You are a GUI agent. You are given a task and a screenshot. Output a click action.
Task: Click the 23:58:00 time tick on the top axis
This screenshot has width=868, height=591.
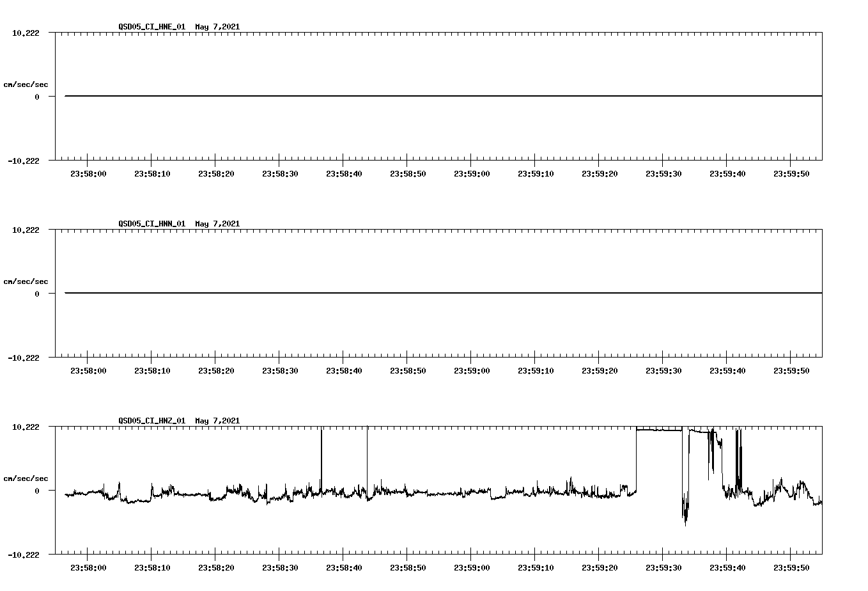pos(89,172)
